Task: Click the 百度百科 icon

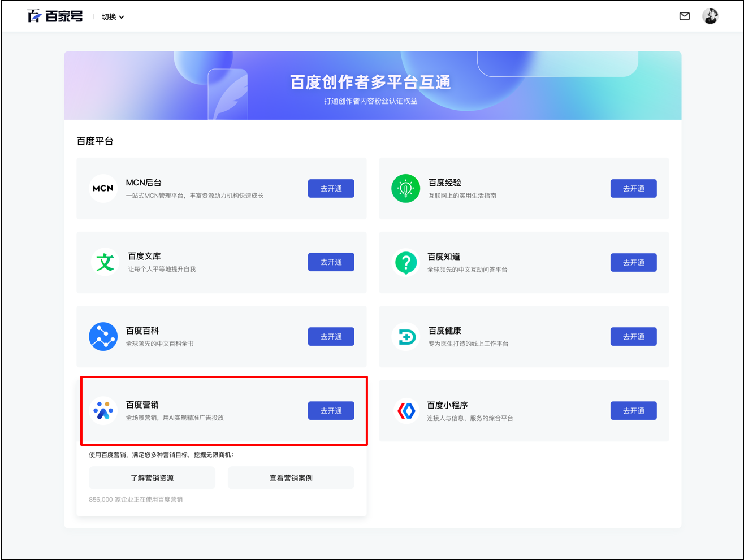Action: pos(103,337)
